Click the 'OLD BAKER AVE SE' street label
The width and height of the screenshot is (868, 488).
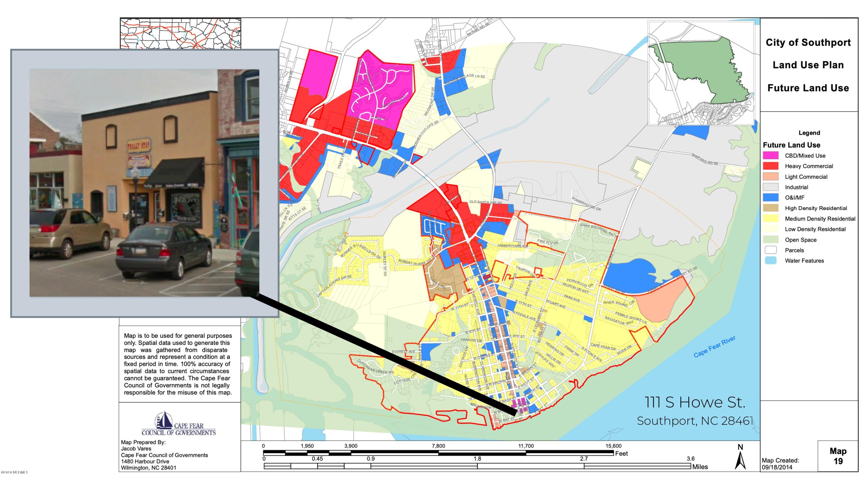(486, 202)
